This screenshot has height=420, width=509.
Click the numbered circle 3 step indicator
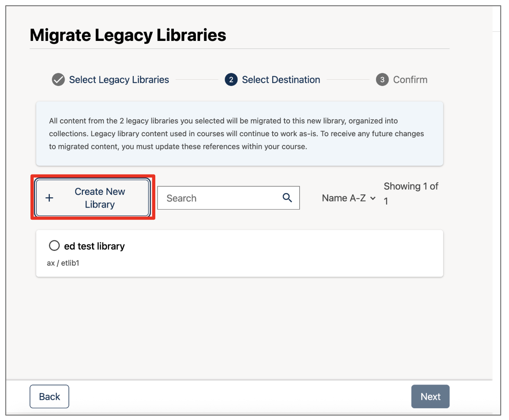click(382, 79)
